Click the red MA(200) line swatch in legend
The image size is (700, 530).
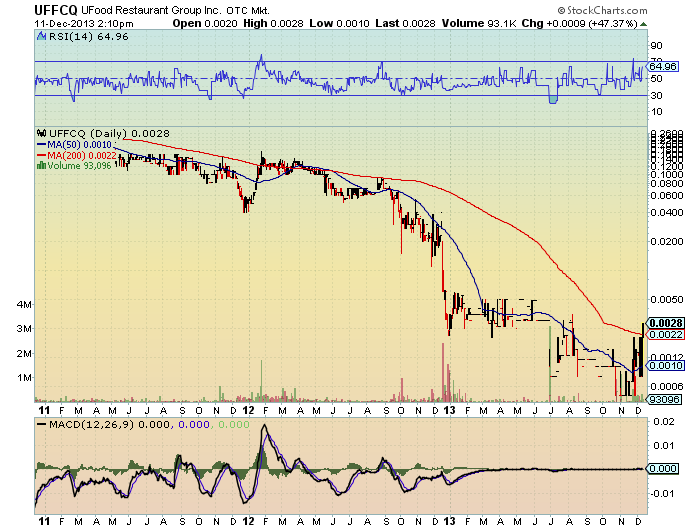(x=42, y=155)
